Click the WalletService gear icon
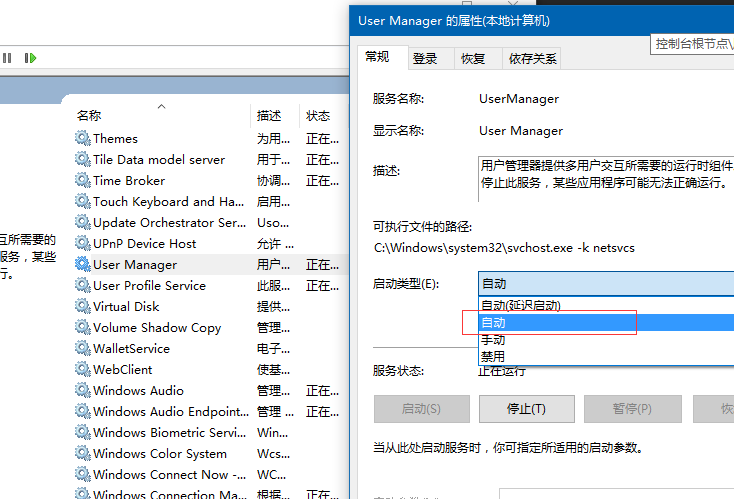 82,349
